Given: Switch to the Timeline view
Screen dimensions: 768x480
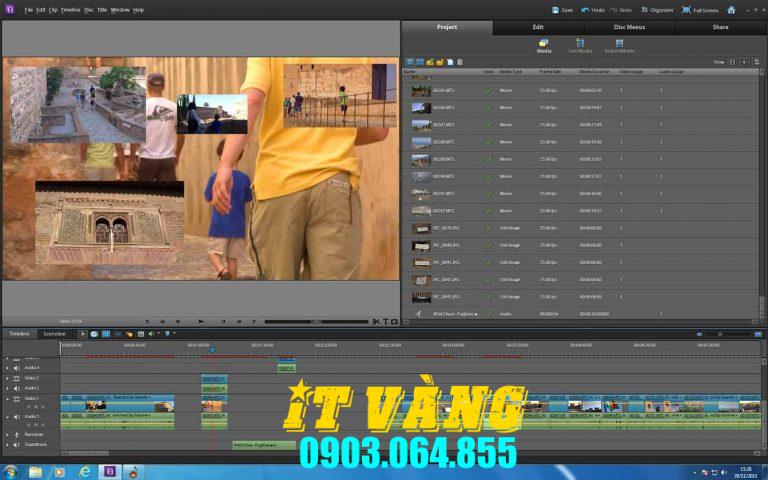Looking at the screenshot, I should tap(20, 334).
